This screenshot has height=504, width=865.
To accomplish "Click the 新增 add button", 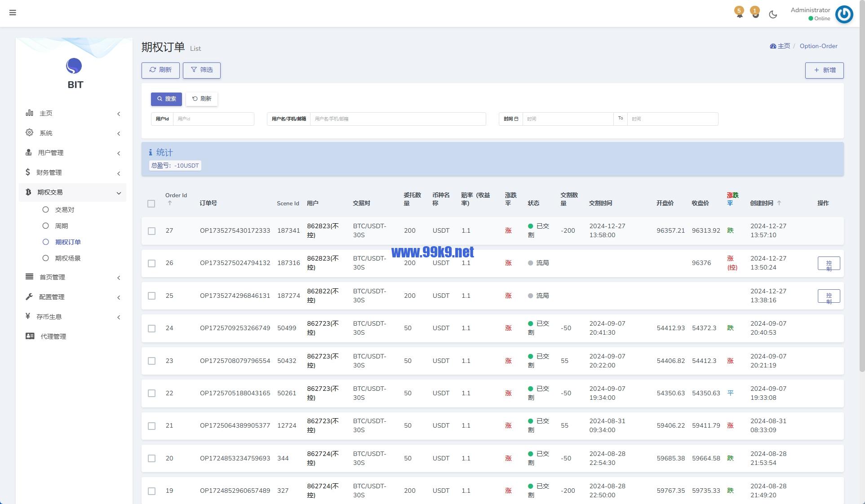I will [824, 70].
